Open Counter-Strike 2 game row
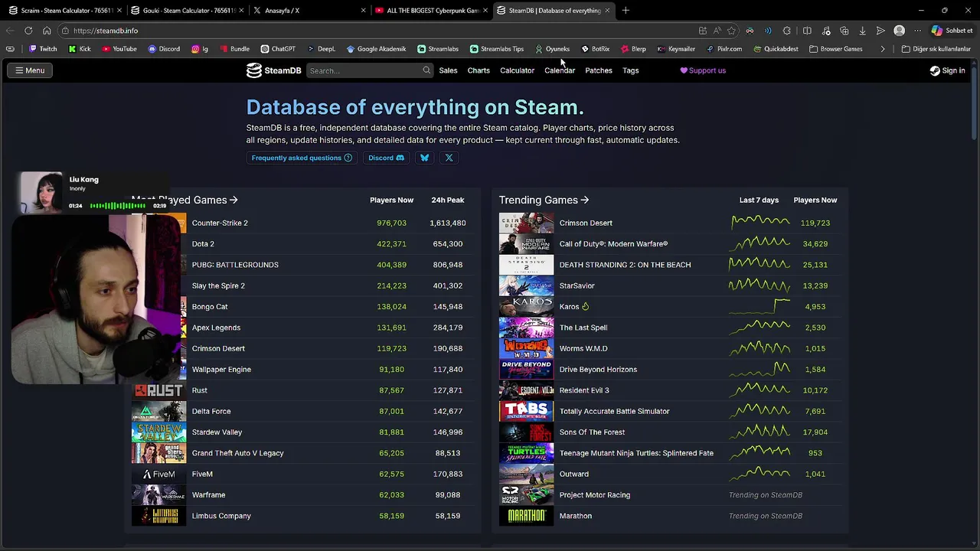Image resolution: width=980 pixels, height=551 pixels. click(x=303, y=223)
